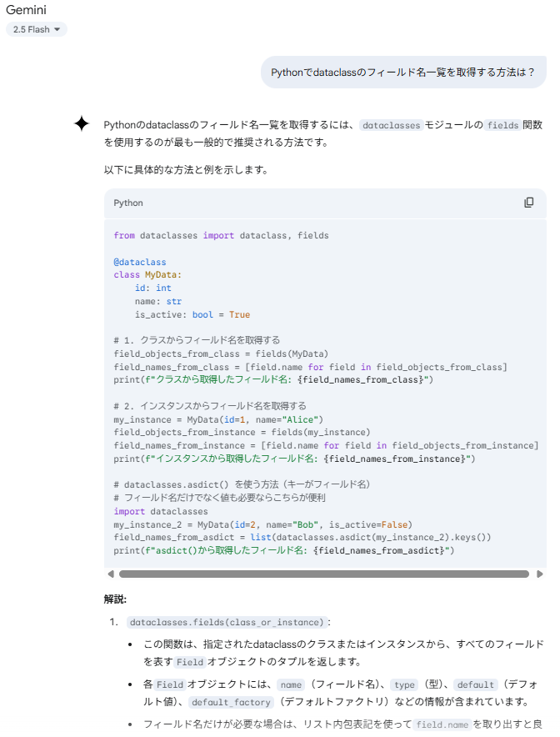Copy the Python code snippet
This screenshot has width=560, height=737.
pos(529,203)
